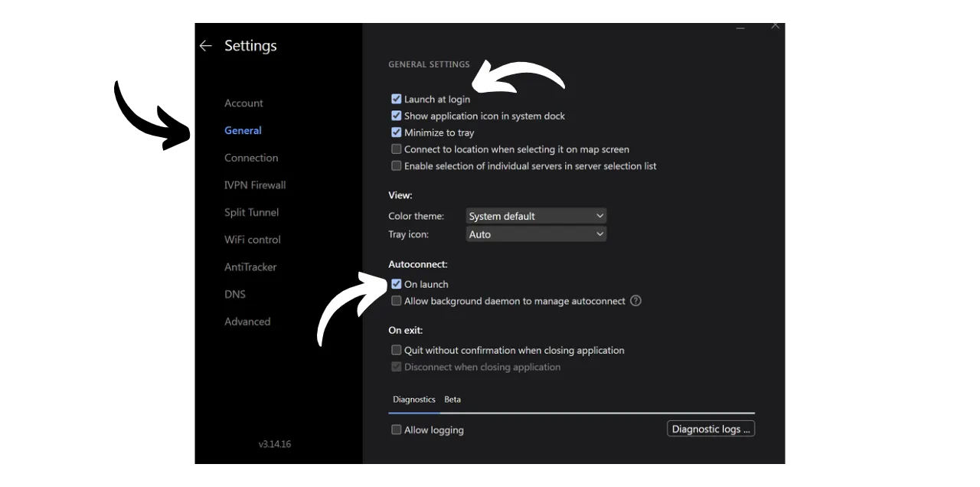Open the WiFi control section
Image resolution: width=980 pixels, height=487 pixels.
[253, 240]
